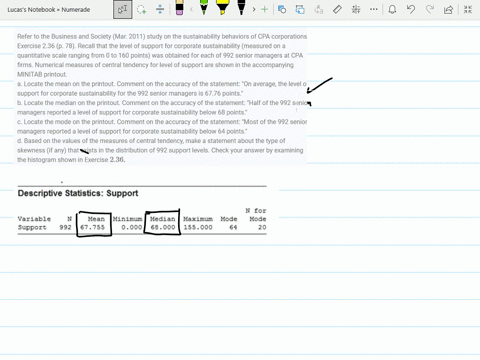Share this notebook page
Screen dimensions: 480x360
pyautogui.click(x=449, y=9)
